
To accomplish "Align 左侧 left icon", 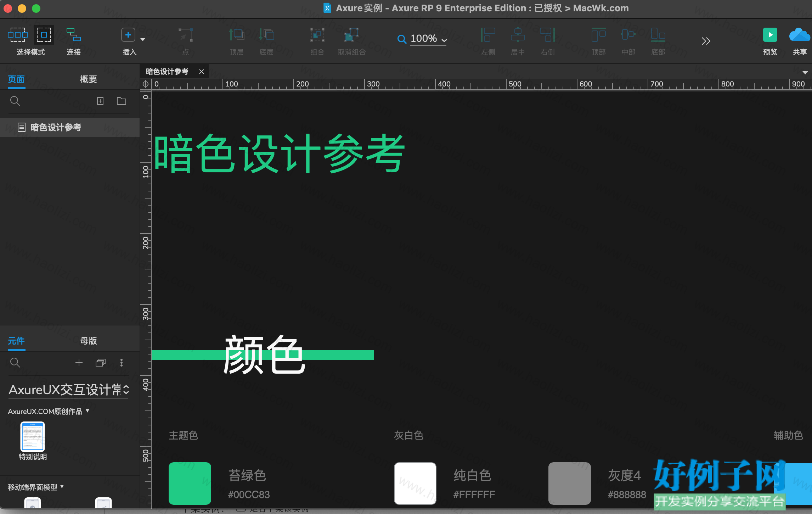I will (488, 35).
